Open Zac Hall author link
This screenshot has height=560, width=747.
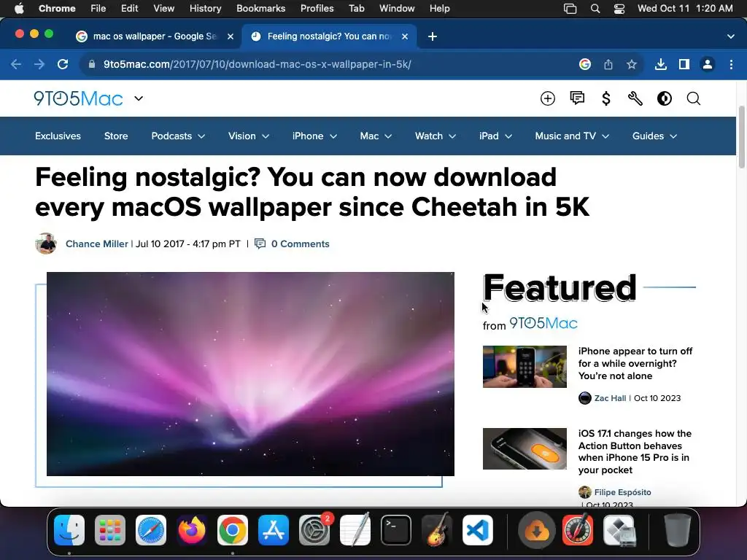610,398
